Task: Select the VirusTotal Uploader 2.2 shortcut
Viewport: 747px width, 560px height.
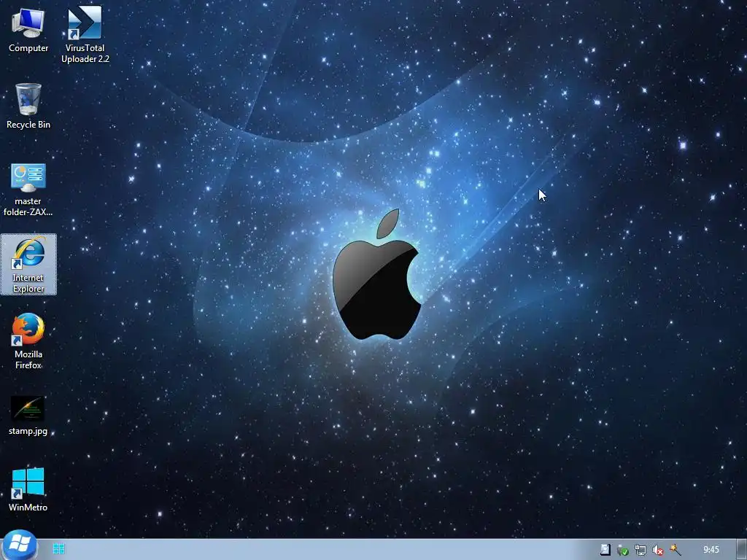Action: coord(85,34)
